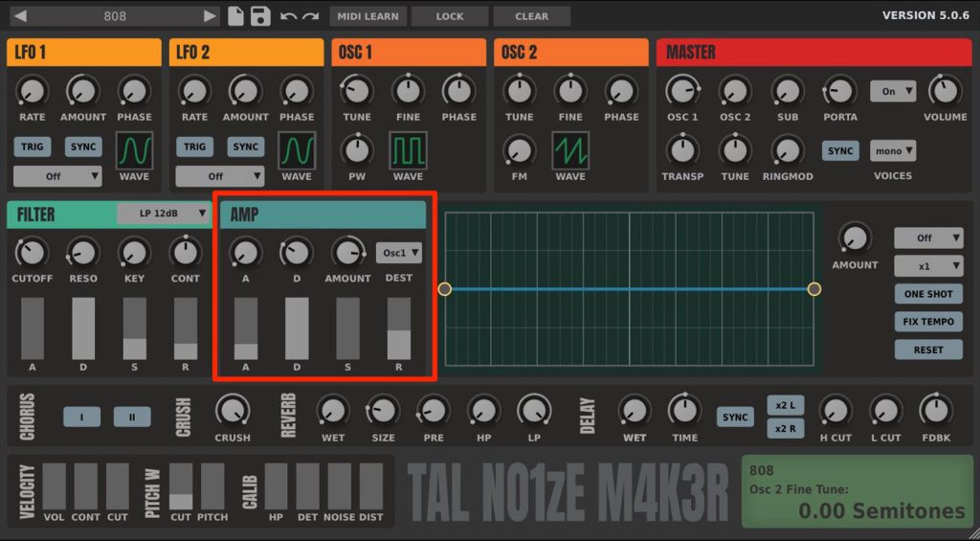Image resolution: width=980 pixels, height=541 pixels.
Task: Click the undo arrow icon
Action: click(288, 16)
